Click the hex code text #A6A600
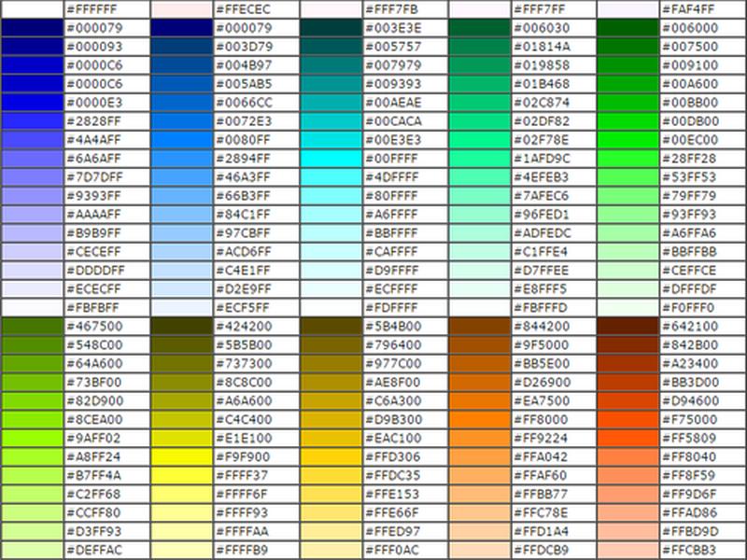Viewport: 747px width, 560px height. coord(244,401)
